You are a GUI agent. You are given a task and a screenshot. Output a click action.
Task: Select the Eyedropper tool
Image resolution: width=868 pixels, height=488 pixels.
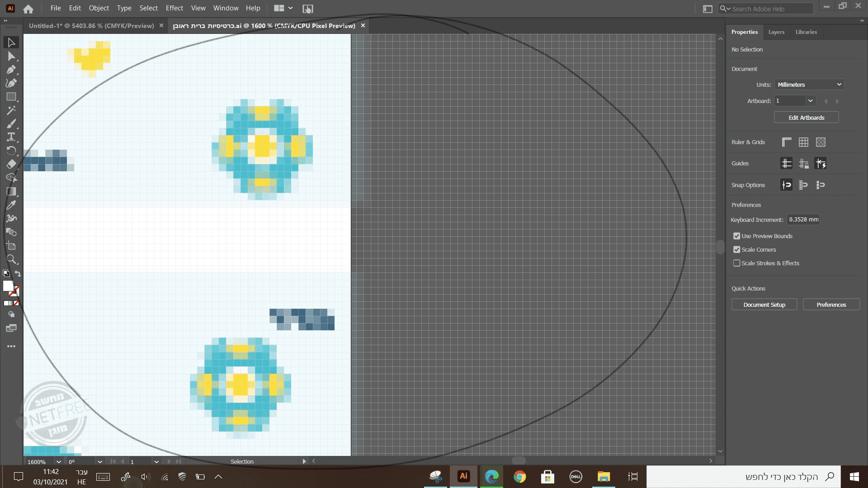tap(11, 205)
